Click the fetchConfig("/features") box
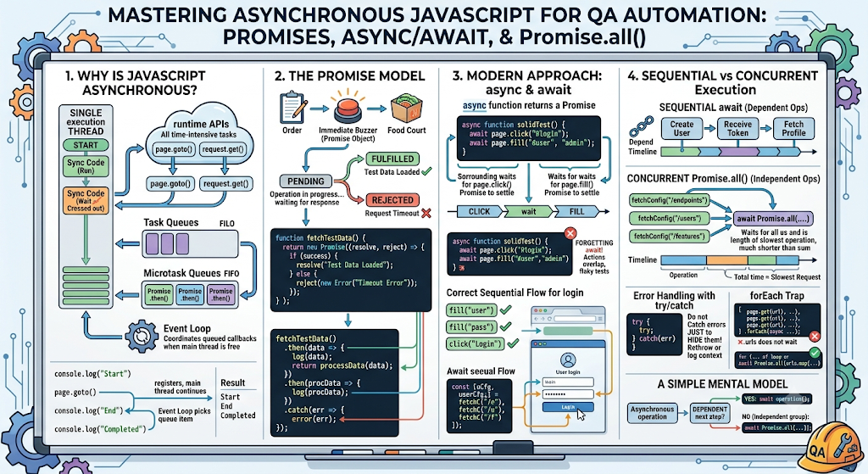The width and height of the screenshot is (868, 474). [670, 237]
